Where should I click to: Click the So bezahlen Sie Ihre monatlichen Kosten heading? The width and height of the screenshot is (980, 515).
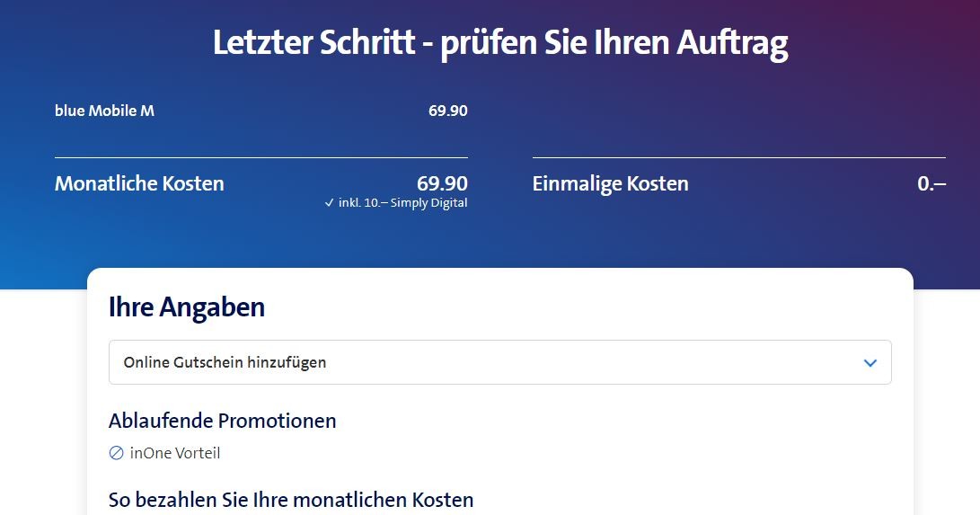pos(290,500)
